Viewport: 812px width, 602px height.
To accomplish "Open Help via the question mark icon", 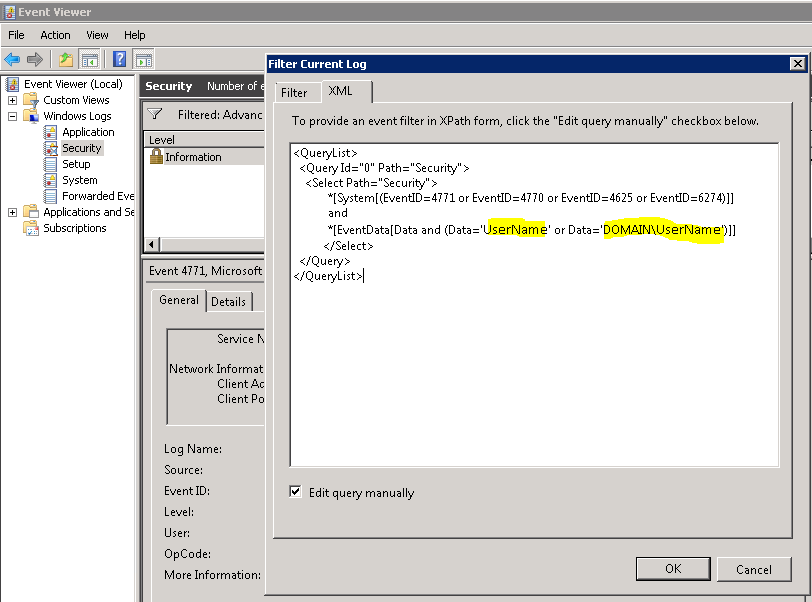I will (120, 60).
